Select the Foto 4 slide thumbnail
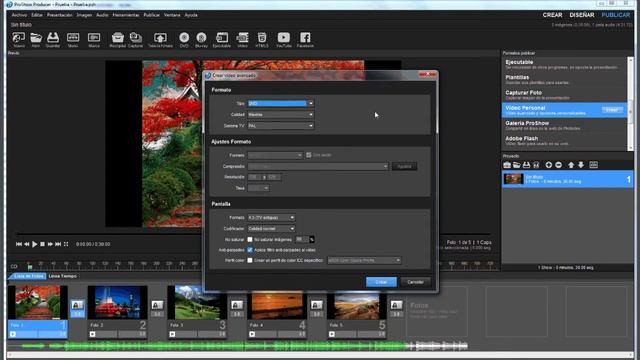 tap(277, 302)
